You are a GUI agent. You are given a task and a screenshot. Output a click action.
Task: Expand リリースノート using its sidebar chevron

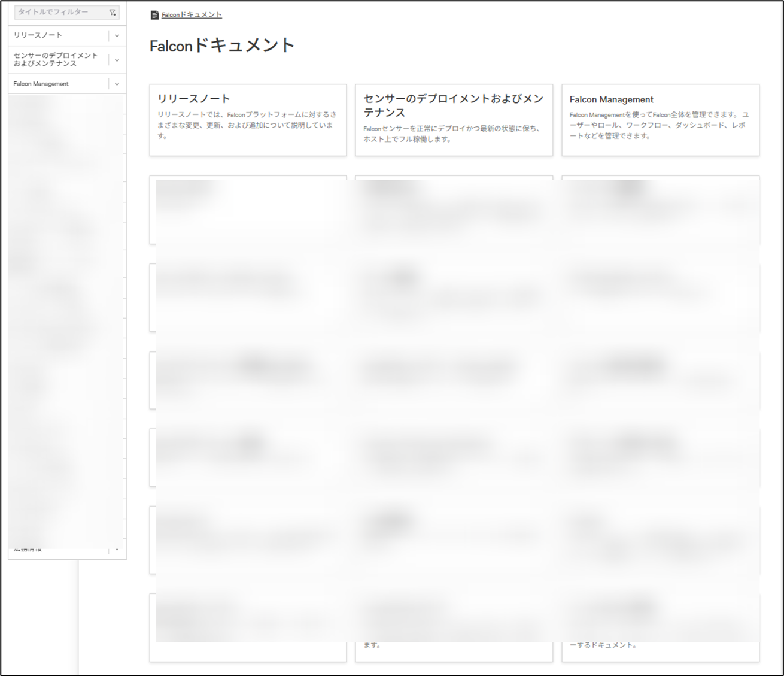click(117, 36)
